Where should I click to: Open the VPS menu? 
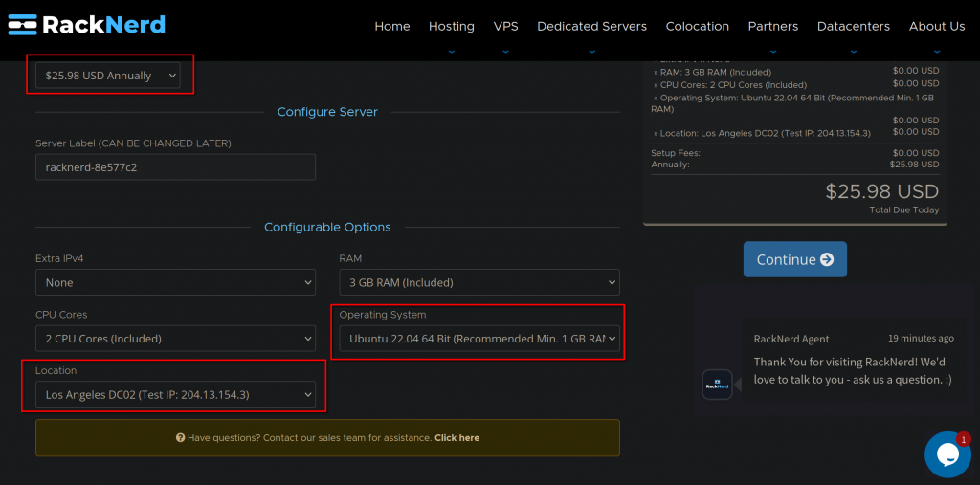[x=505, y=26]
